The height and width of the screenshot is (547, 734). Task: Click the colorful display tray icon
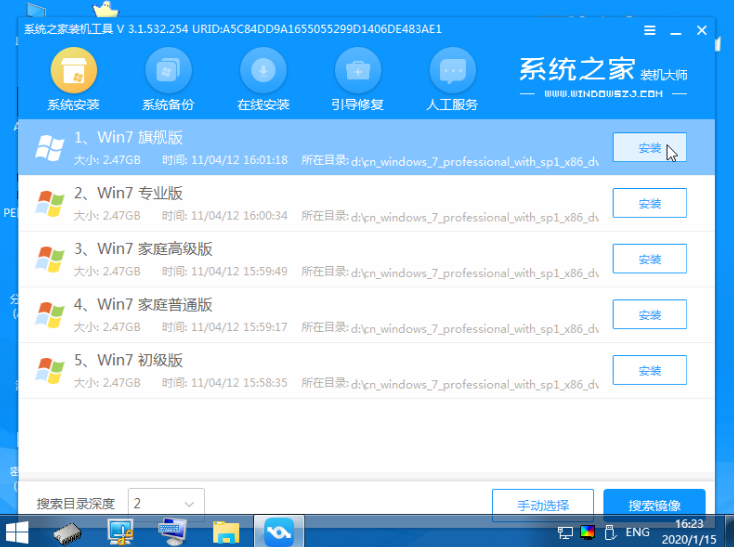tap(587, 532)
